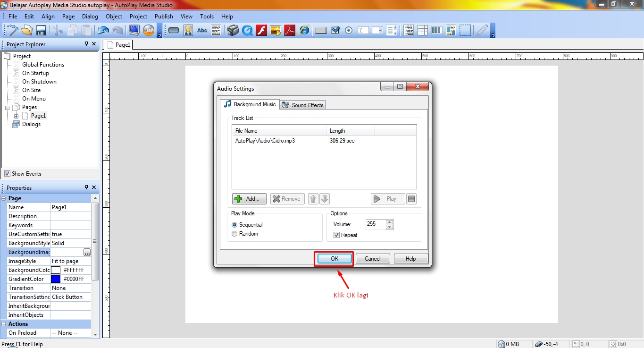Open the Publish menu
Screen dimensions: 644x348
coord(164,16)
